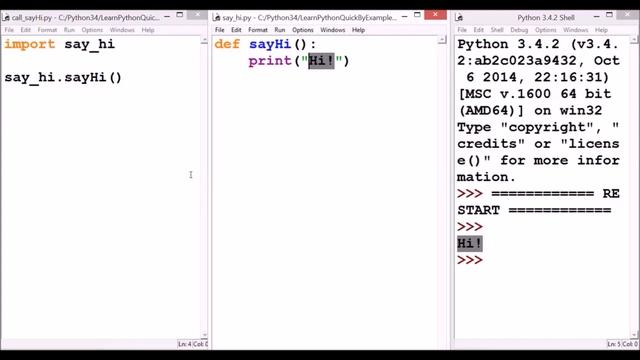The image size is (640, 360).
Task: Open Windows menu in Python Shell window
Action: click(576, 30)
